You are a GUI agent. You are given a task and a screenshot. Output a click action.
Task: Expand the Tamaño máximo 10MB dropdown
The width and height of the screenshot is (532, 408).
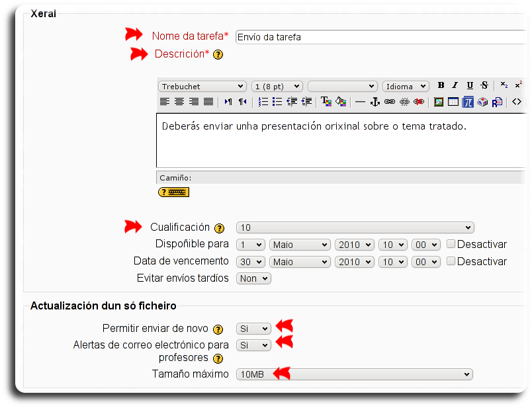pyautogui.click(x=355, y=374)
